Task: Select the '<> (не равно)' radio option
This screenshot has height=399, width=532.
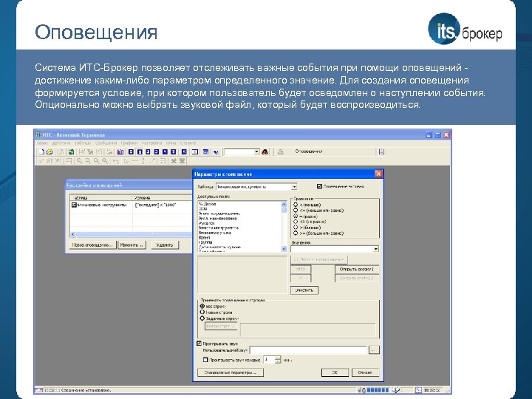Action: pos(296,222)
